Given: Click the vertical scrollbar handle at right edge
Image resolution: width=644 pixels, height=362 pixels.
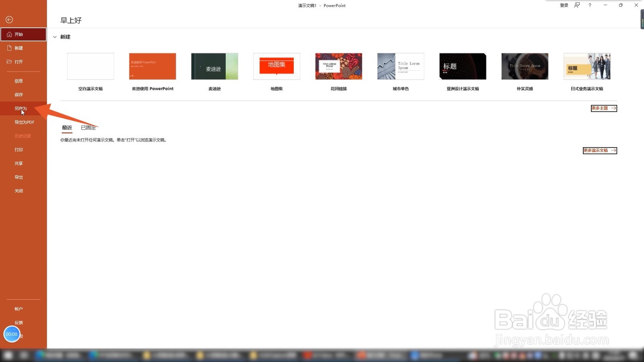Looking at the screenshot, I should pyautogui.click(x=642, y=19).
